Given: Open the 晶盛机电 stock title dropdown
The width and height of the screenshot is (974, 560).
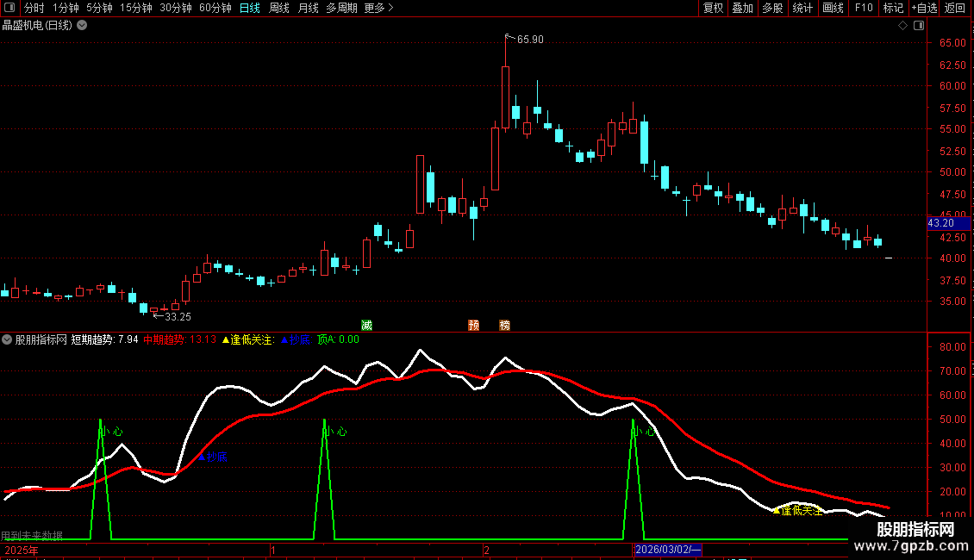Looking at the screenshot, I should point(82,26).
